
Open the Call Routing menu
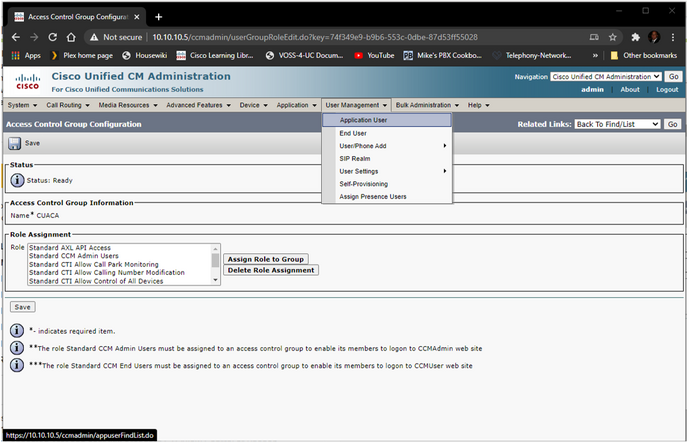coord(68,105)
